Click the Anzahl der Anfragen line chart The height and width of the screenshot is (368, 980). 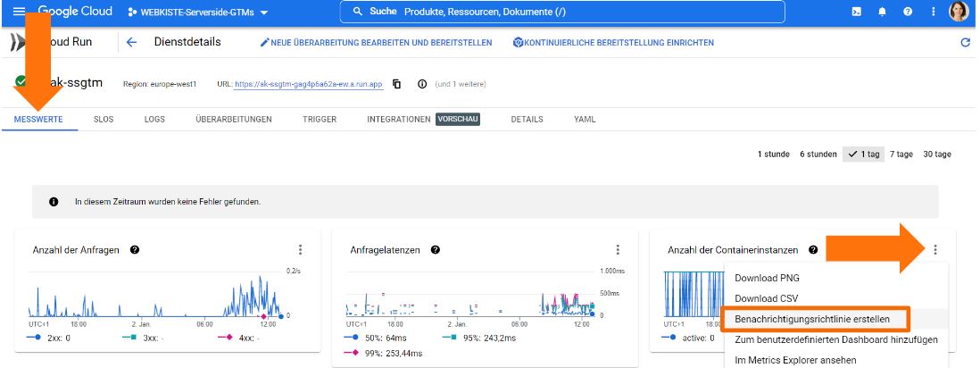(x=155, y=296)
